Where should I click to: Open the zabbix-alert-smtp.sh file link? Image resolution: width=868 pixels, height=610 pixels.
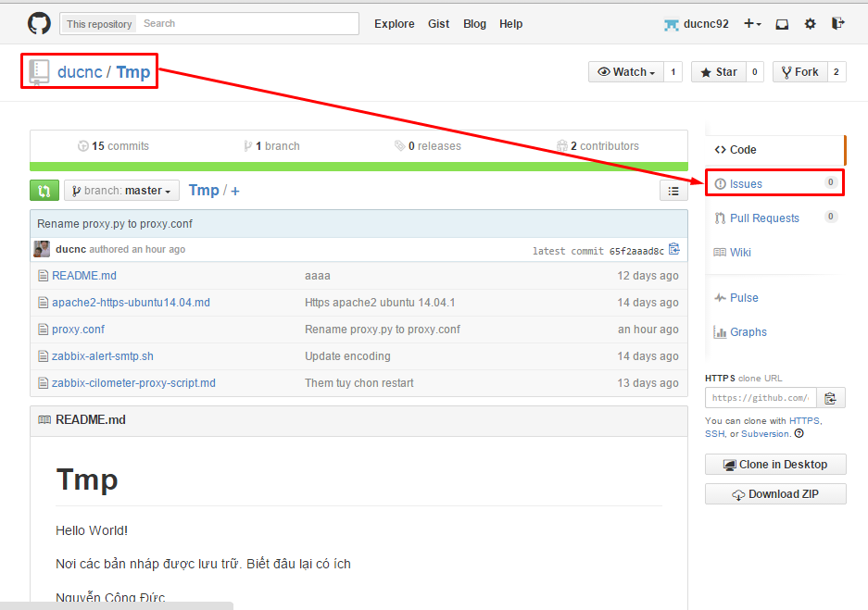click(x=103, y=356)
